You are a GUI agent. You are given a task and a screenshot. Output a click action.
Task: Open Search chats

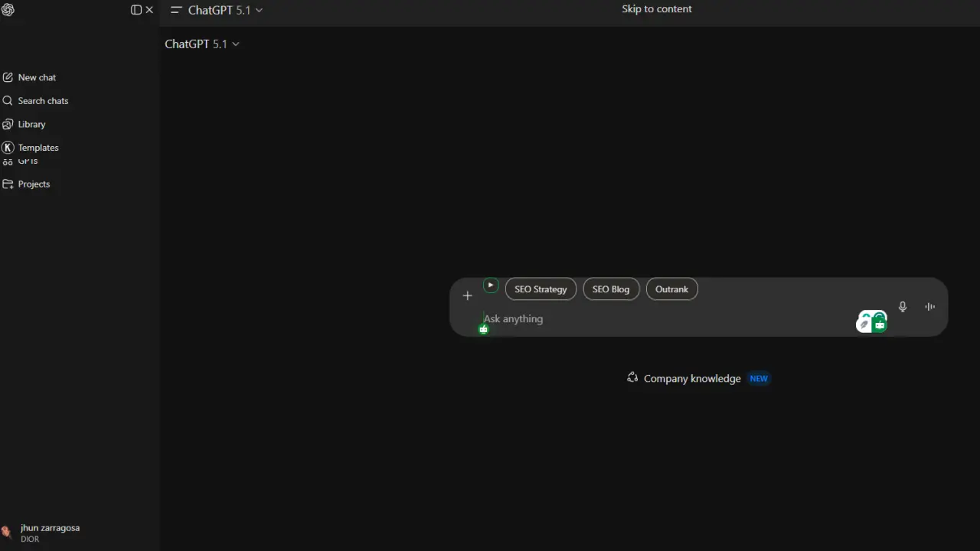[43, 101]
